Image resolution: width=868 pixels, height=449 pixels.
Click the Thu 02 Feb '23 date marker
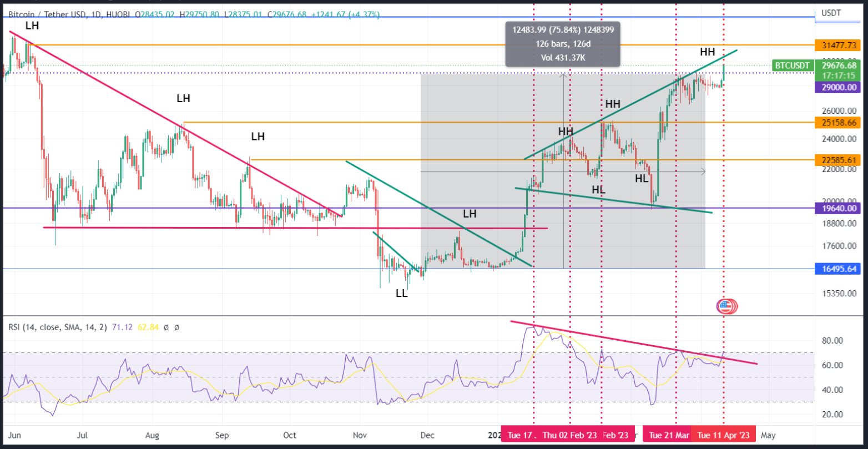click(x=570, y=435)
